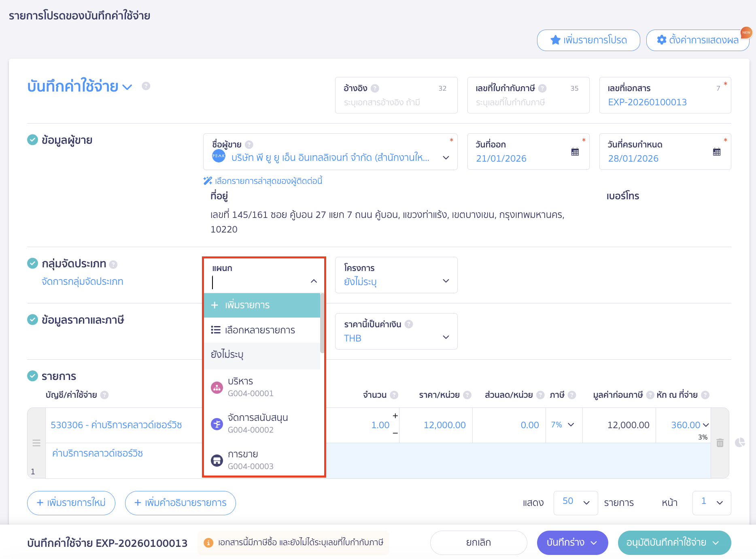The height and width of the screenshot is (559, 756).
Task: Toggle the ข้อมูลผู้ขาย section checkmark
Action: pyautogui.click(x=32, y=140)
